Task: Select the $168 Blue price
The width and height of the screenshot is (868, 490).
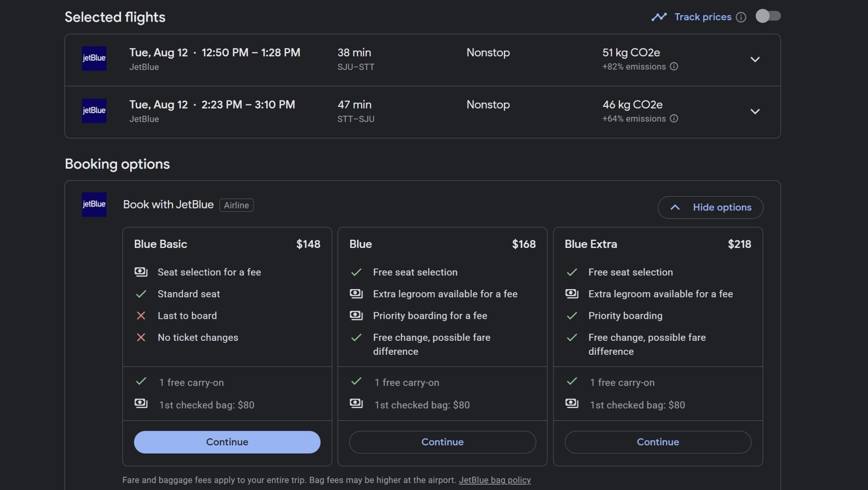Action: tap(524, 244)
